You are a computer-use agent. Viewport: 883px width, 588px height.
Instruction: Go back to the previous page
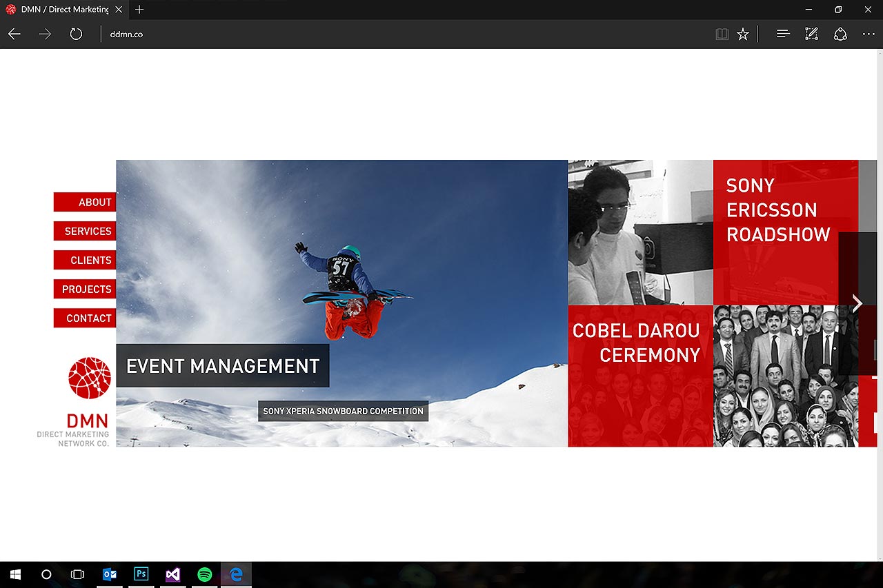pos(14,34)
